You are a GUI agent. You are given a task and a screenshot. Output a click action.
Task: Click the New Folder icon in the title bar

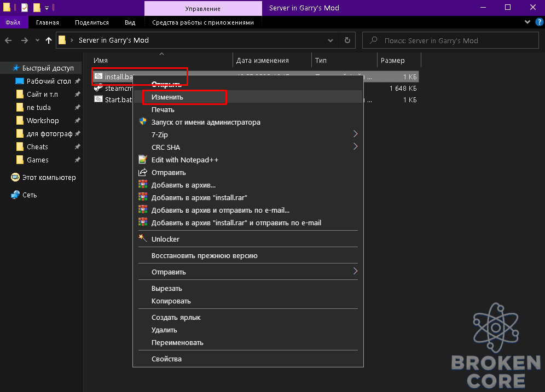pos(37,7)
